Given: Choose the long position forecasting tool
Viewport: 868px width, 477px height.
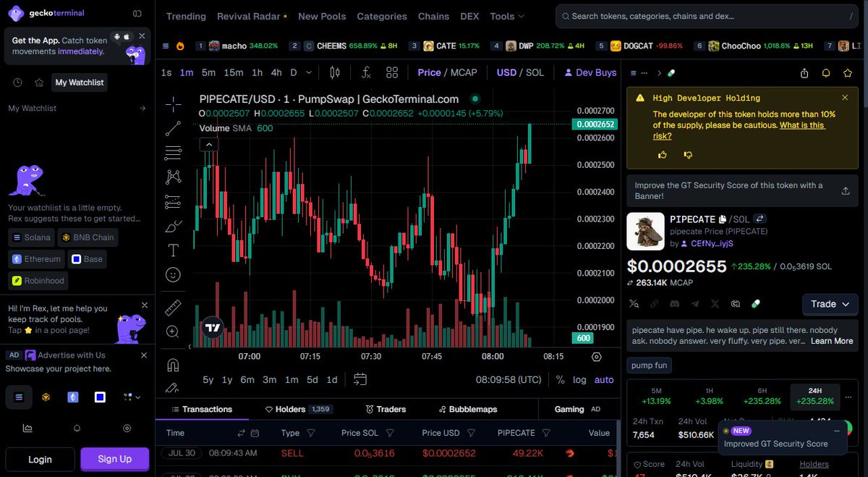Looking at the screenshot, I should tap(173, 201).
